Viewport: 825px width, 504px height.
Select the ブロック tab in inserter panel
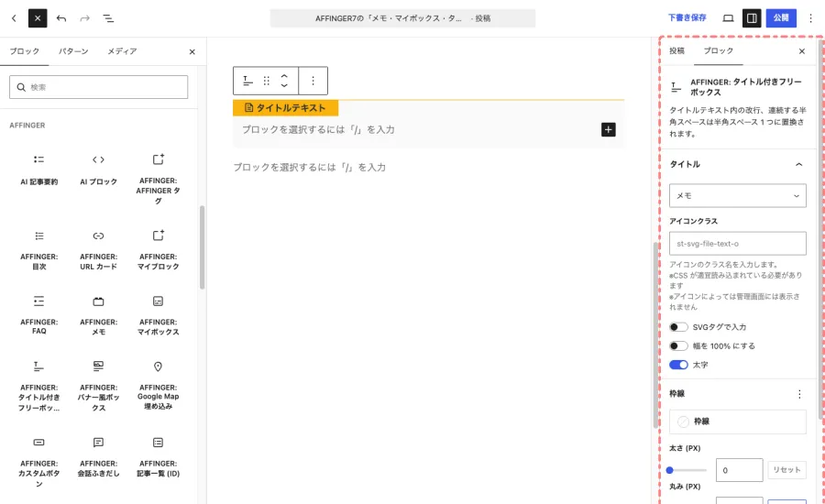(x=24, y=51)
